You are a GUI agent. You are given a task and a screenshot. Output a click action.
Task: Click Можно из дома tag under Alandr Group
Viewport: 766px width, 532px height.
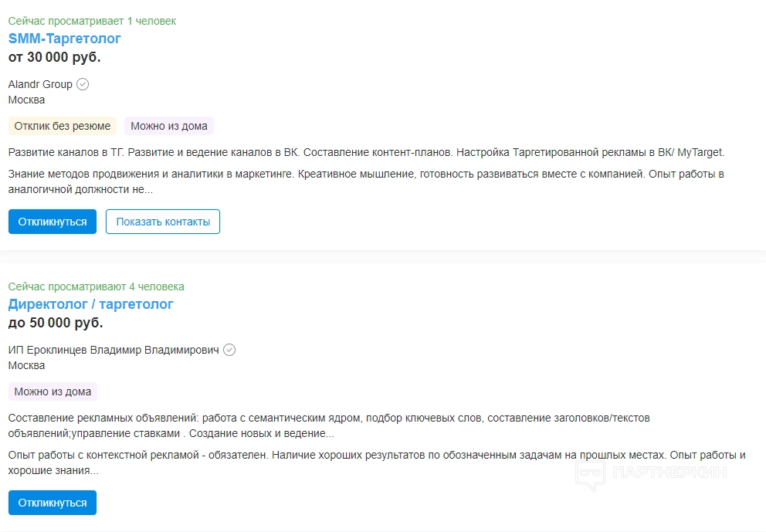point(169,126)
